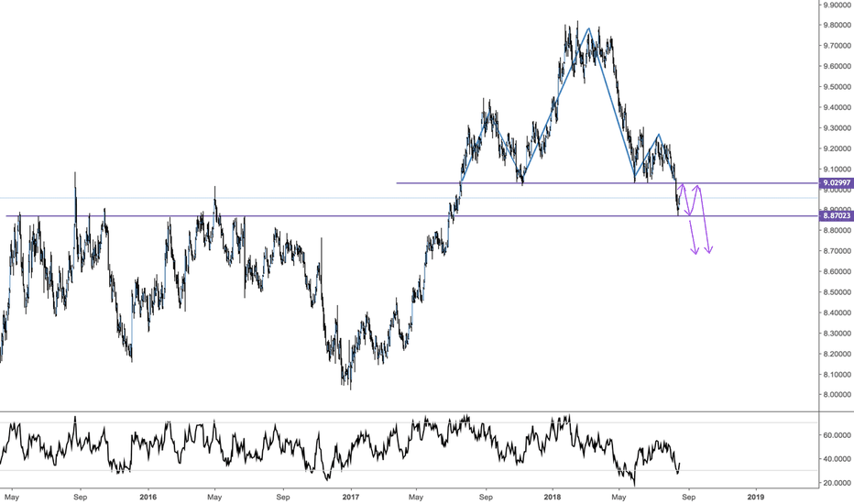This screenshot has width=854, height=504.
Task: Click the Sep label just before 2019
Action: pyautogui.click(x=688, y=497)
